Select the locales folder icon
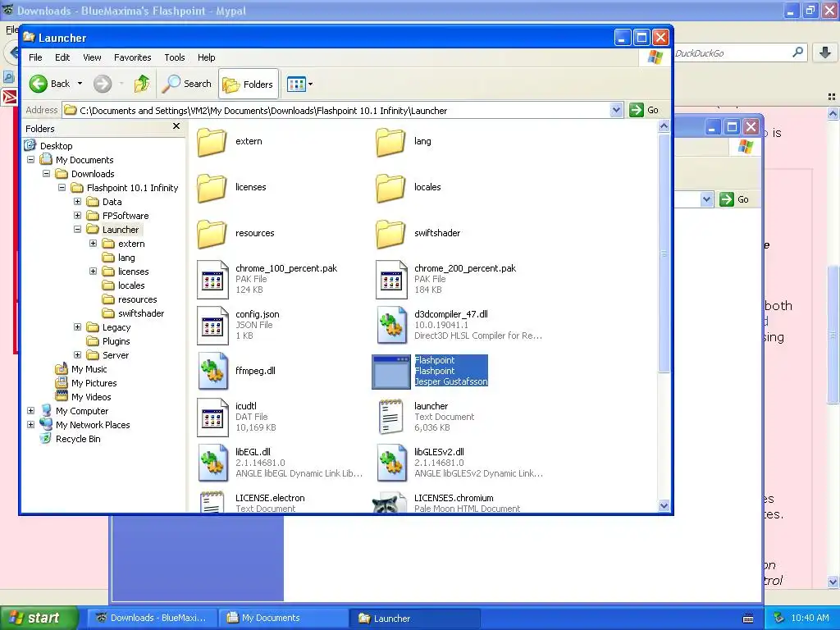840x630 pixels. [x=390, y=188]
